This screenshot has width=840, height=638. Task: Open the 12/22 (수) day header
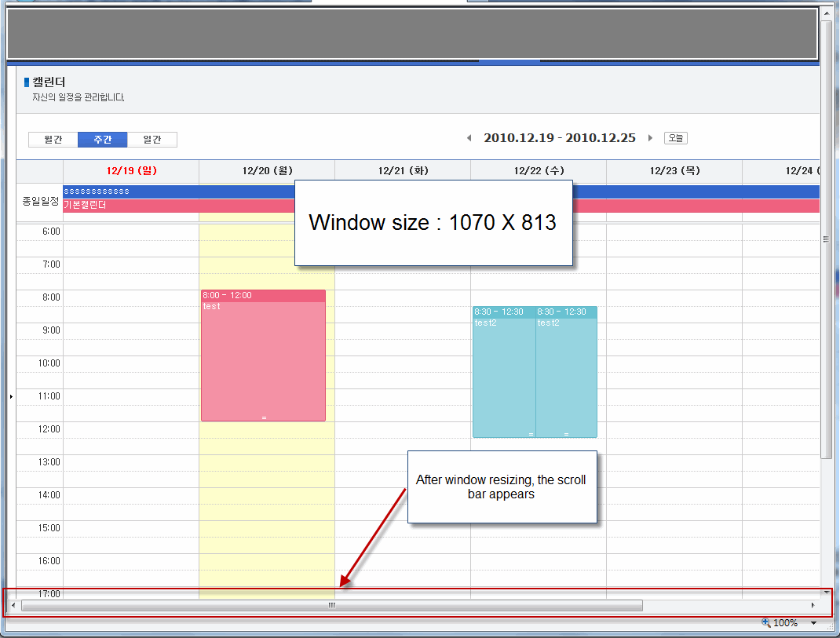pyautogui.click(x=539, y=171)
